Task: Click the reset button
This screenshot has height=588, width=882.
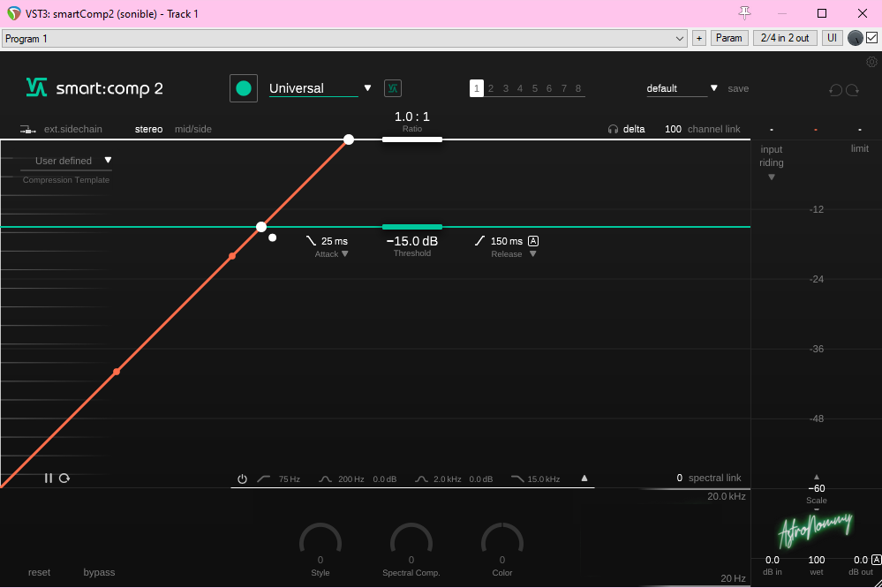Action: pyautogui.click(x=39, y=572)
